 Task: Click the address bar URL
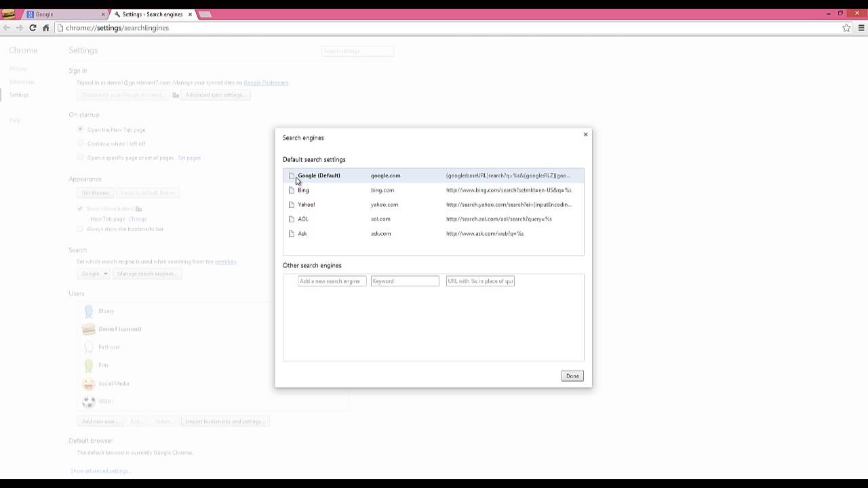[117, 28]
